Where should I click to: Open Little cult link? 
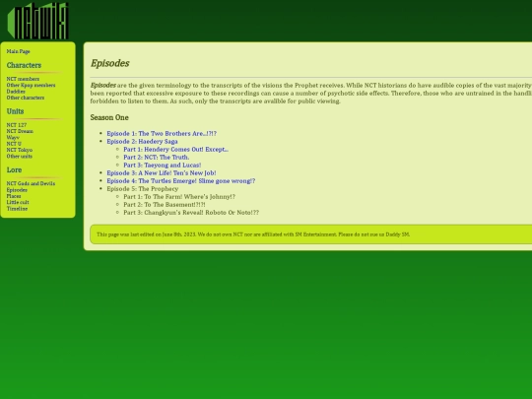tap(18, 202)
